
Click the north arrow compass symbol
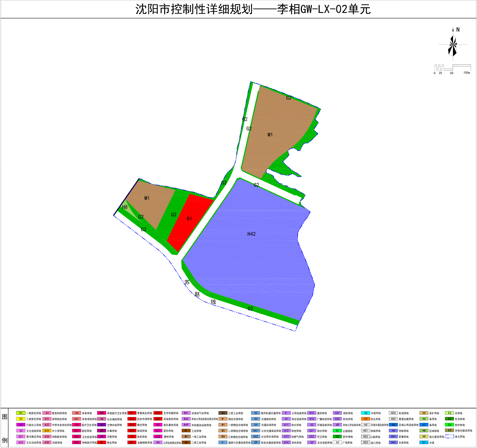[x=453, y=44]
